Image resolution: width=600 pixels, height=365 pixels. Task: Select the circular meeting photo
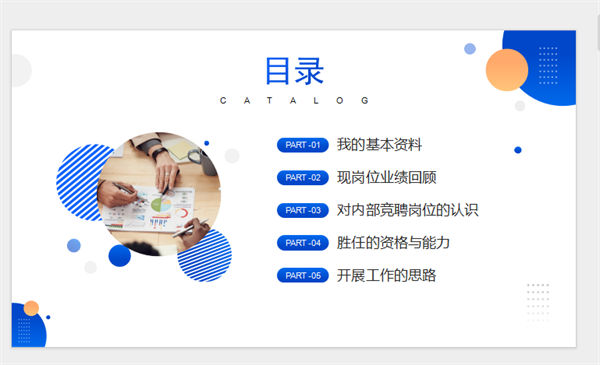[x=159, y=194]
